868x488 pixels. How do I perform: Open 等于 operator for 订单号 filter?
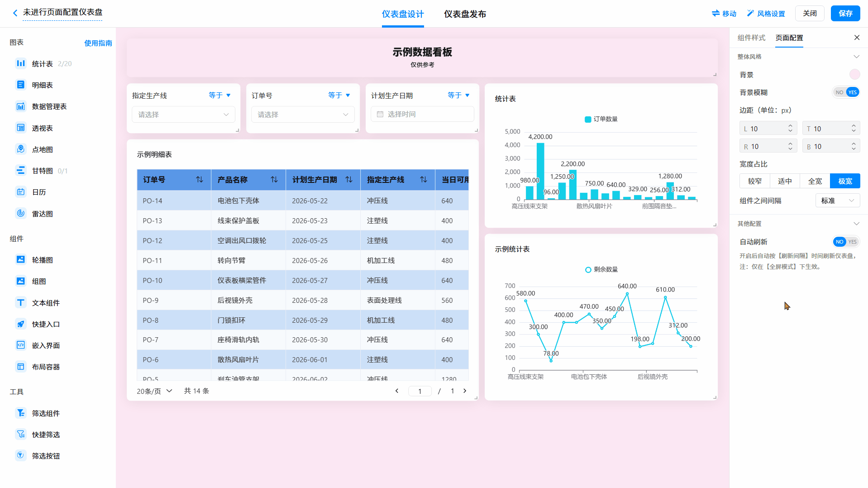[339, 95]
